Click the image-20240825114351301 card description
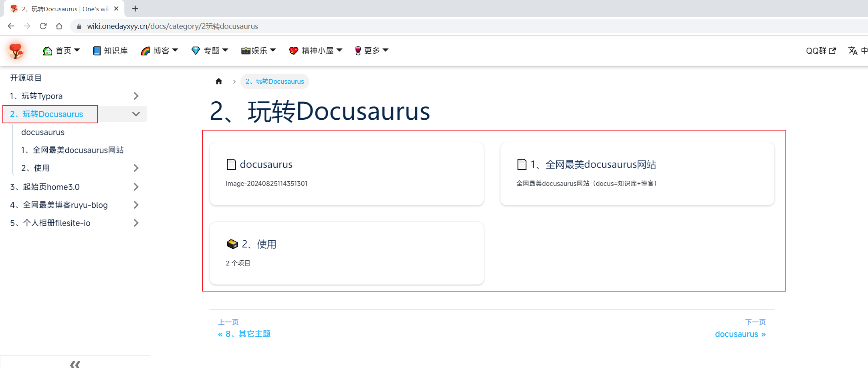The height and width of the screenshot is (368, 868). [266, 183]
